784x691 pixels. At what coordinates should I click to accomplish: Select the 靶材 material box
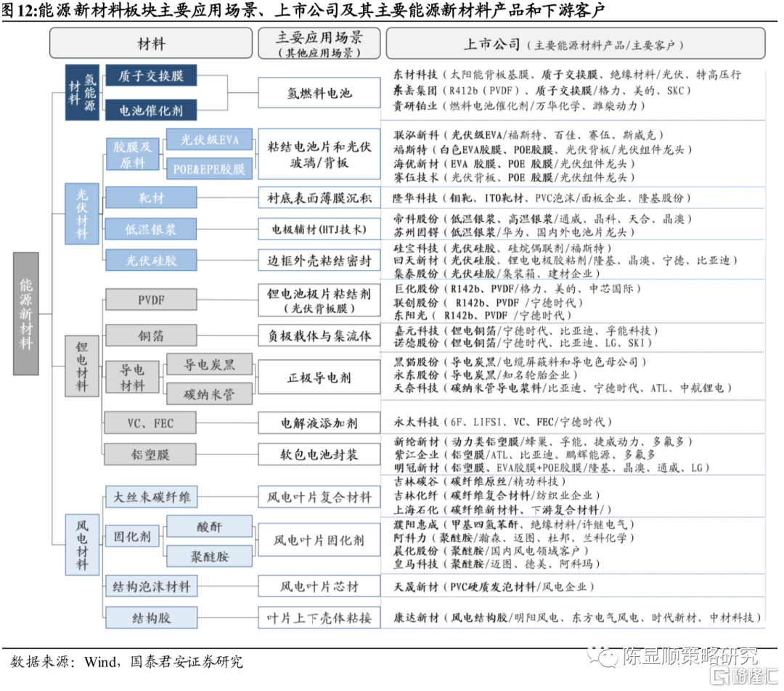point(151,198)
